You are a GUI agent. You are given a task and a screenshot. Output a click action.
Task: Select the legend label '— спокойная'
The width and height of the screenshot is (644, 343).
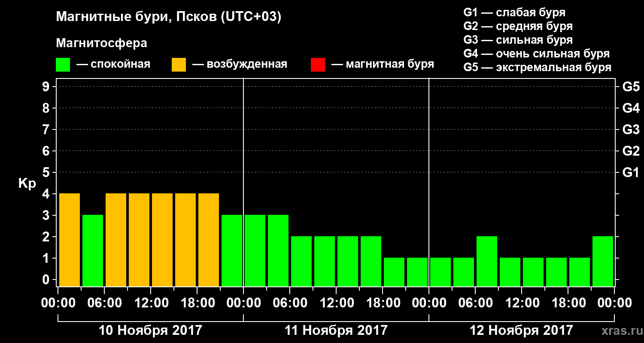pyautogui.click(x=113, y=65)
